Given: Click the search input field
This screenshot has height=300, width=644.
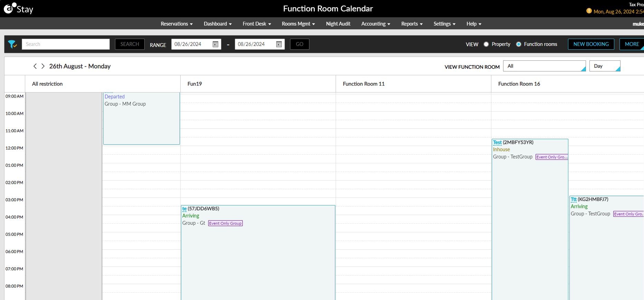Looking at the screenshot, I should pos(66,44).
